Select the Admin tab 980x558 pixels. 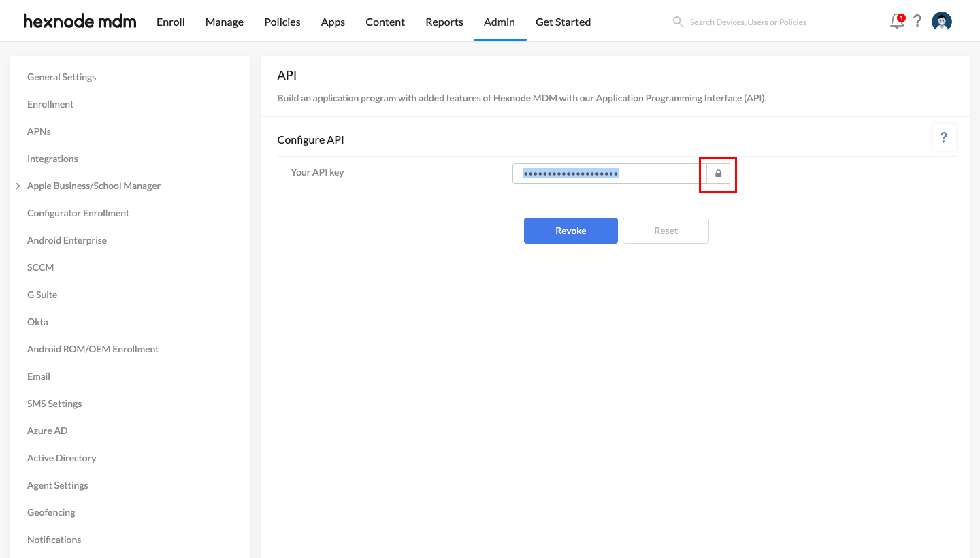(500, 22)
